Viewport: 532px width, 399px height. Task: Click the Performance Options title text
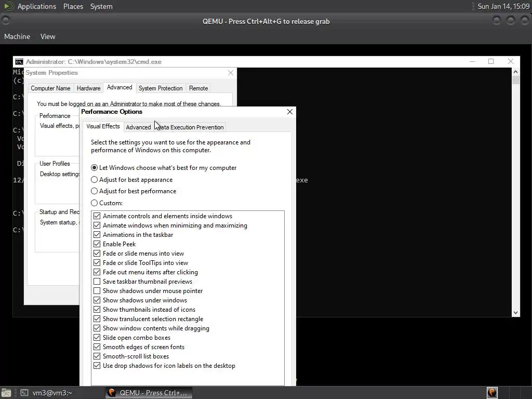point(112,112)
